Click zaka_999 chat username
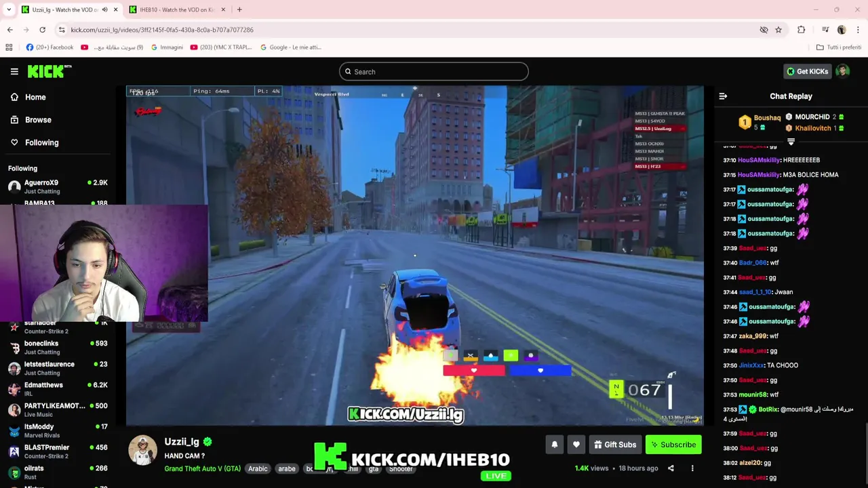This screenshot has height=488, width=868. tap(753, 336)
